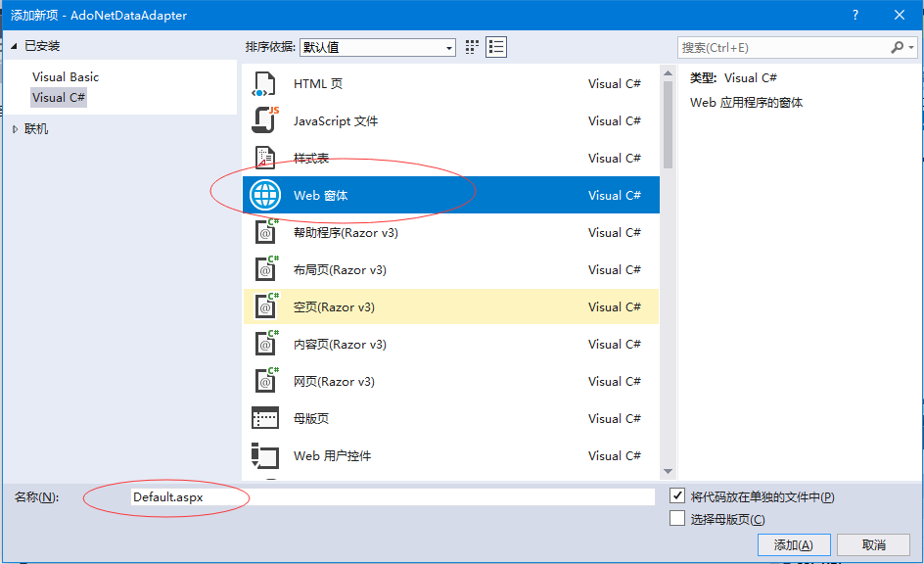Image resolution: width=924 pixels, height=564 pixels.
Task: Select Visual Basic in the installed tree
Action: click(x=66, y=77)
